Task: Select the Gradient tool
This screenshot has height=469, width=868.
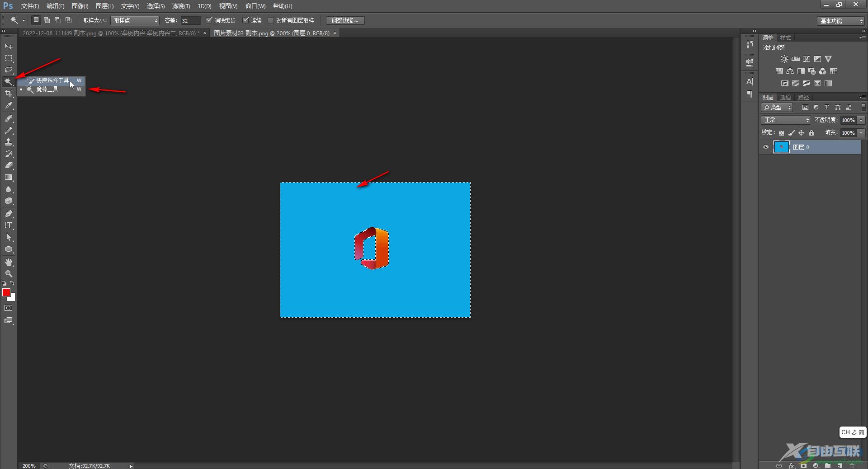Action: pos(9,178)
